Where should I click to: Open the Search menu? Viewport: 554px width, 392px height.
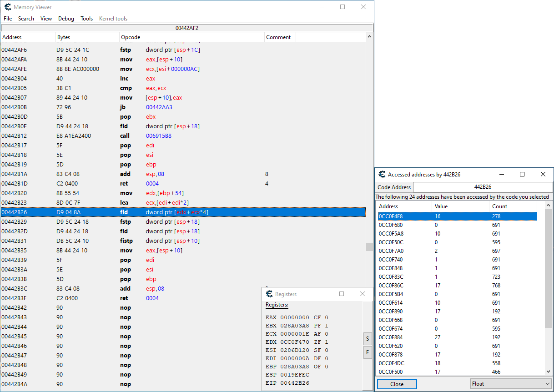(26, 19)
